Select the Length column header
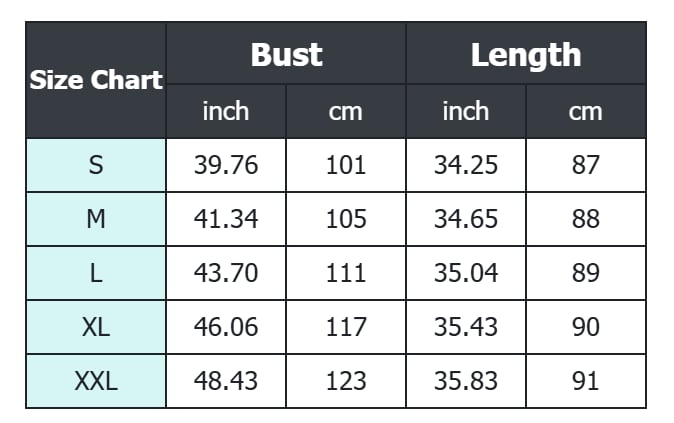Viewport: 674px width, 423px height. (x=526, y=54)
